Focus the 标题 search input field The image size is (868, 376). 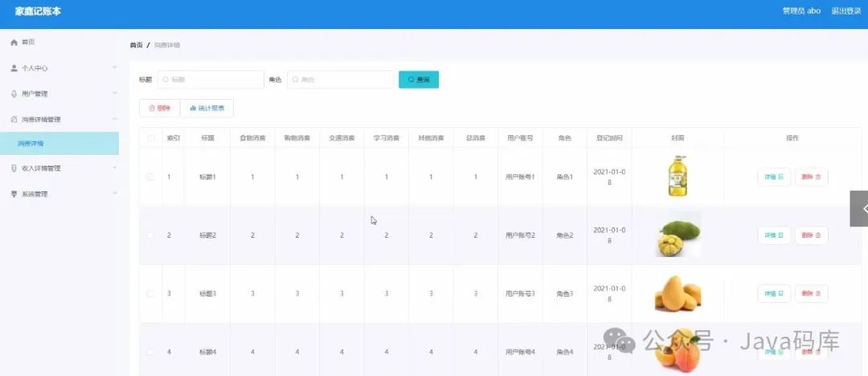pyautogui.click(x=211, y=80)
